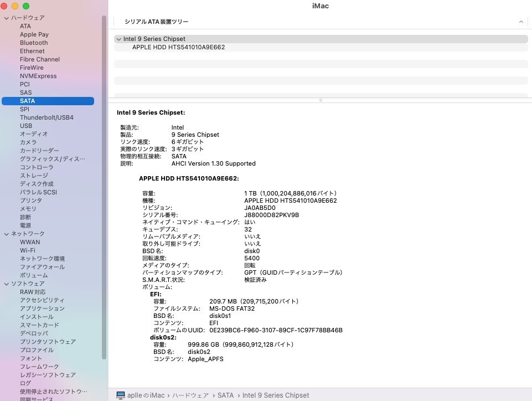This screenshot has width=532, height=401.
Task: Open ディスク作成 in the sidebar
Action: tap(37, 184)
